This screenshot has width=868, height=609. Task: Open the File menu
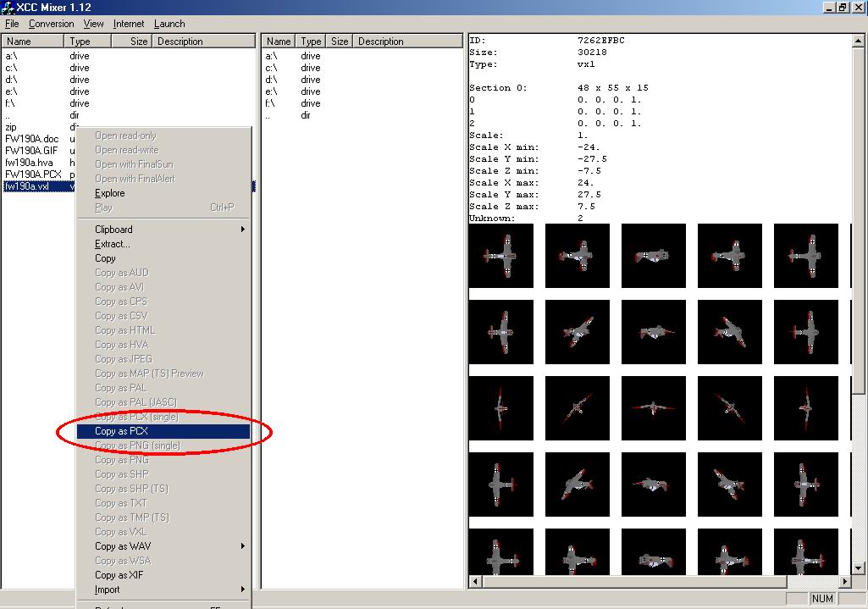pyautogui.click(x=12, y=24)
